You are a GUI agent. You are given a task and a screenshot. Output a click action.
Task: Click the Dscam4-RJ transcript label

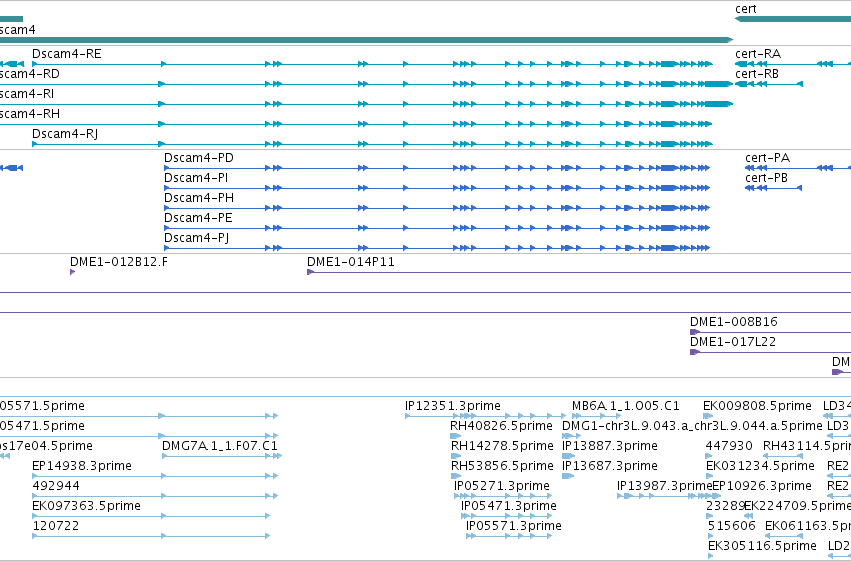click(65, 133)
